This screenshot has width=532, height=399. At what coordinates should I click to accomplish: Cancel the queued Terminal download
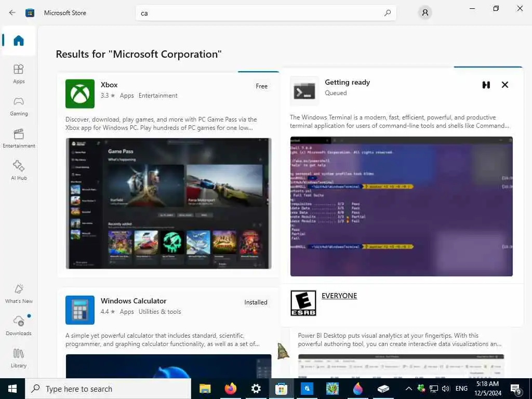pos(505,85)
